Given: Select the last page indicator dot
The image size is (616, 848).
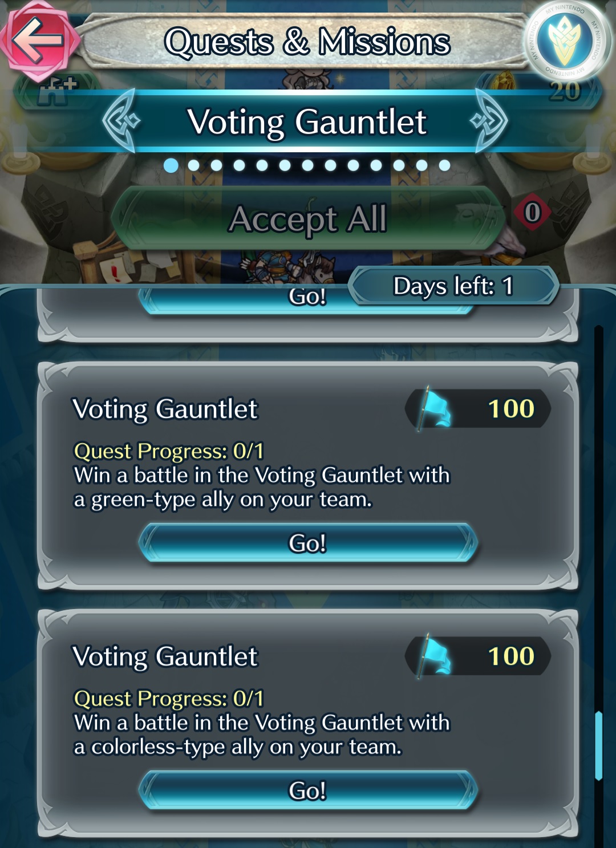Looking at the screenshot, I should [445, 165].
